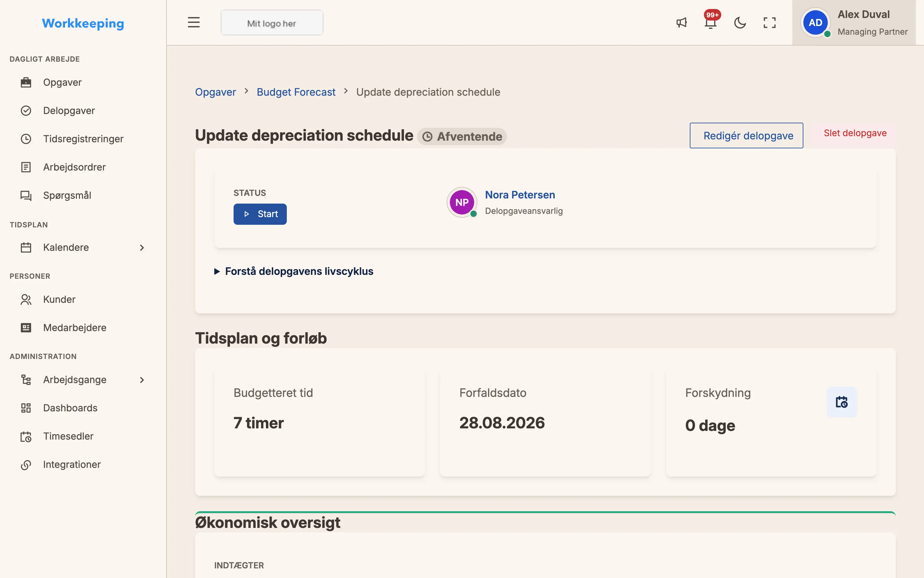Open the Integrationer link icon

pos(26,465)
